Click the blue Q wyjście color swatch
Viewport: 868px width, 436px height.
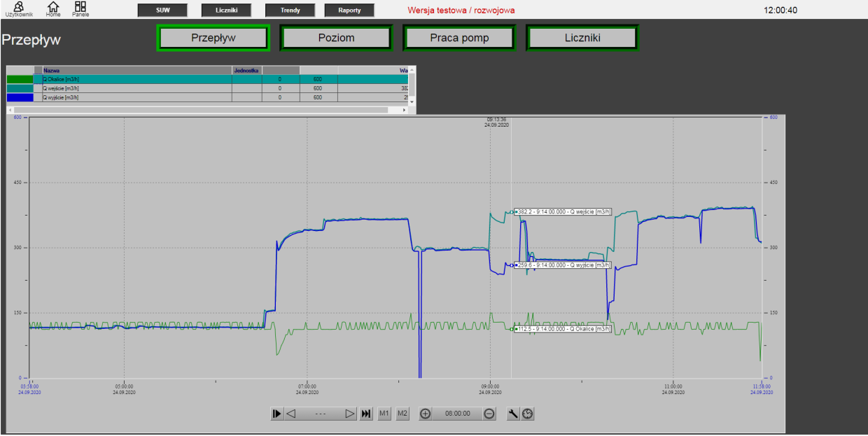tap(20, 97)
